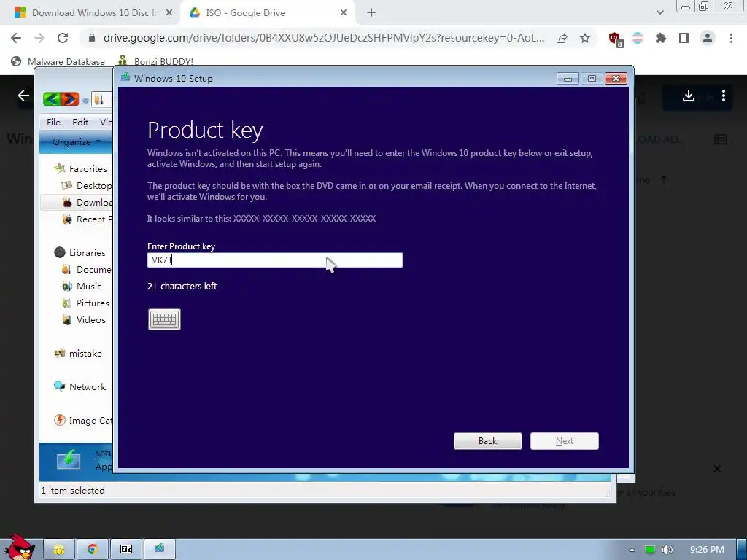Select Favorites in Explorer's navigation pane
Image resolution: width=747 pixels, height=560 pixels.
click(81, 168)
